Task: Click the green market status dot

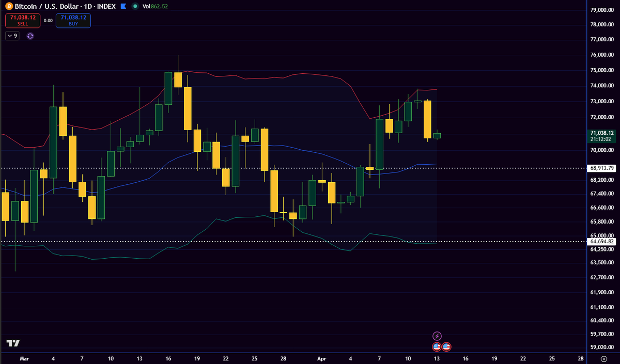Action: click(x=135, y=6)
